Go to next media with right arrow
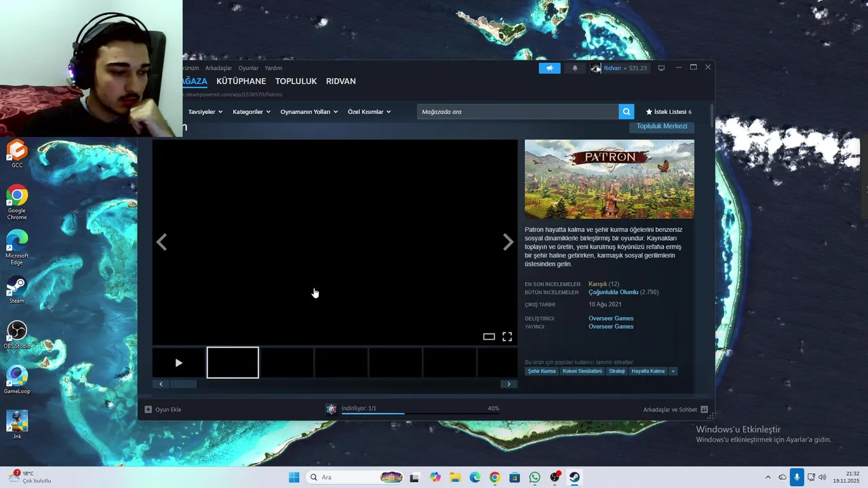Screen dimensions: 868x488 pos(508,242)
